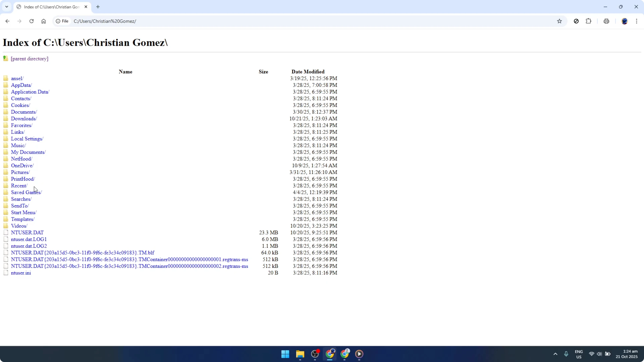Open the content blocked indicator icon
This screenshot has height=362, width=644.
point(576,21)
